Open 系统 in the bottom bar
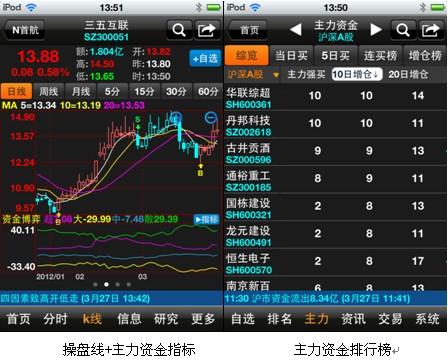This screenshot has height=360, width=448. 427,319
